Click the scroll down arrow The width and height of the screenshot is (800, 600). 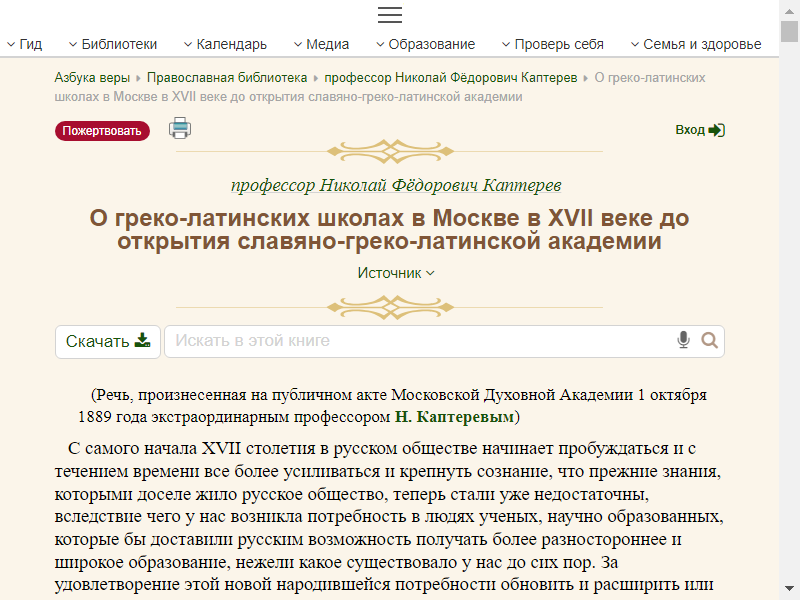click(789, 588)
